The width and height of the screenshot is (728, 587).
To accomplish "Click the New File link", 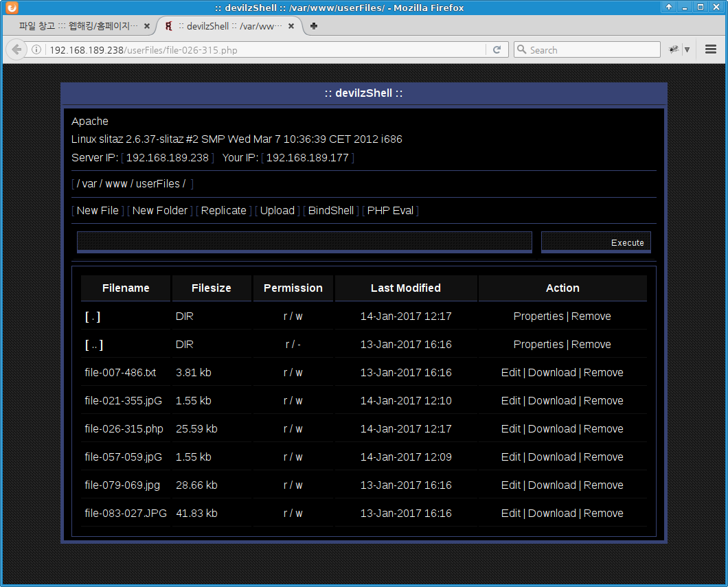I will tap(98, 211).
